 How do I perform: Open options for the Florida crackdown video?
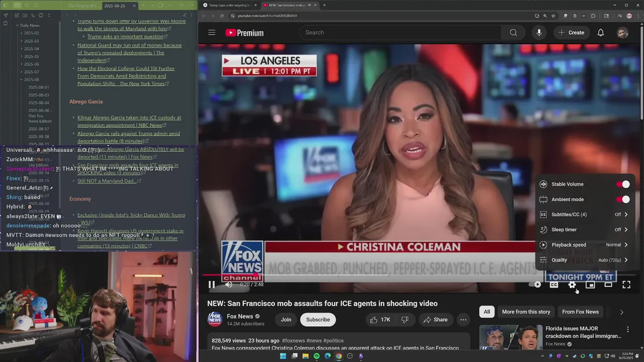coord(627,329)
